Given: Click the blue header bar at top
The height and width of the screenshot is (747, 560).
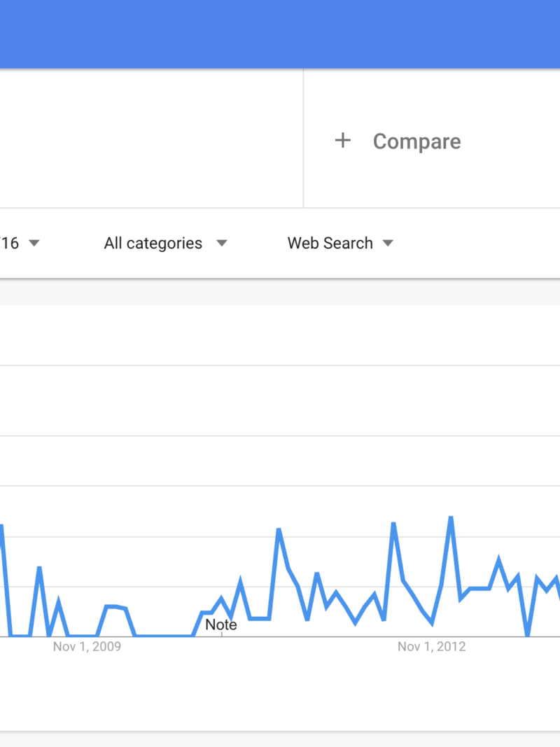Looking at the screenshot, I should pyautogui.click(x=280, y=34).
